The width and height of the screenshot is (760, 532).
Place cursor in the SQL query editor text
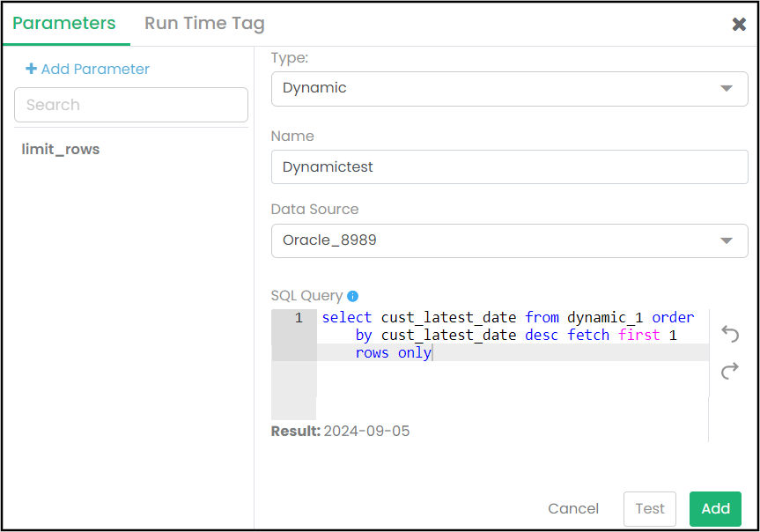511,336
